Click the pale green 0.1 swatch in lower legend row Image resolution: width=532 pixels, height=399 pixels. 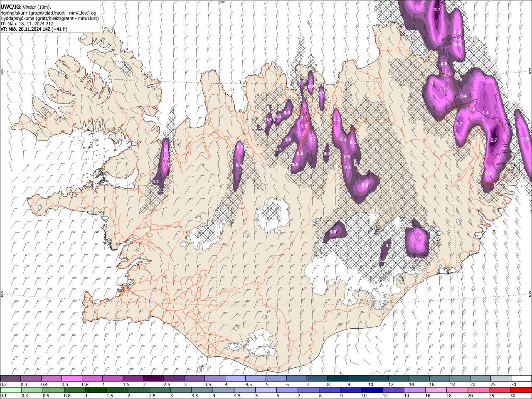tap(11, 390)
